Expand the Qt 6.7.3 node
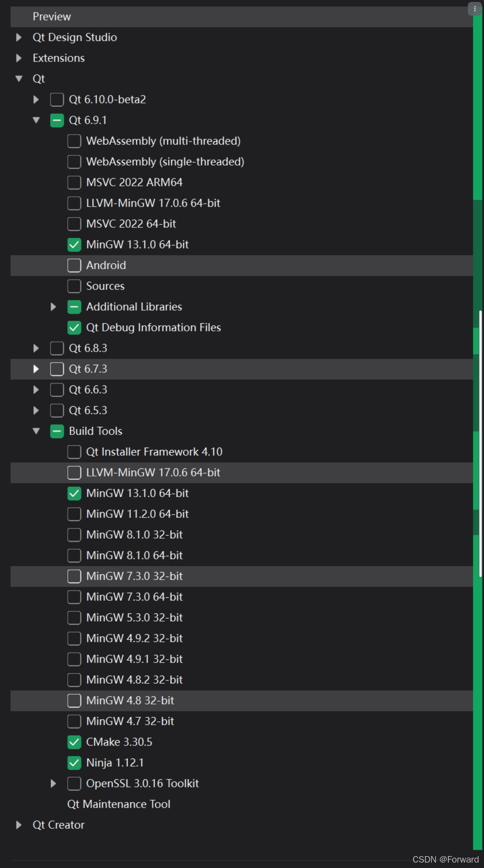Screen dimensions: 484x868 (x=36, y=369)
